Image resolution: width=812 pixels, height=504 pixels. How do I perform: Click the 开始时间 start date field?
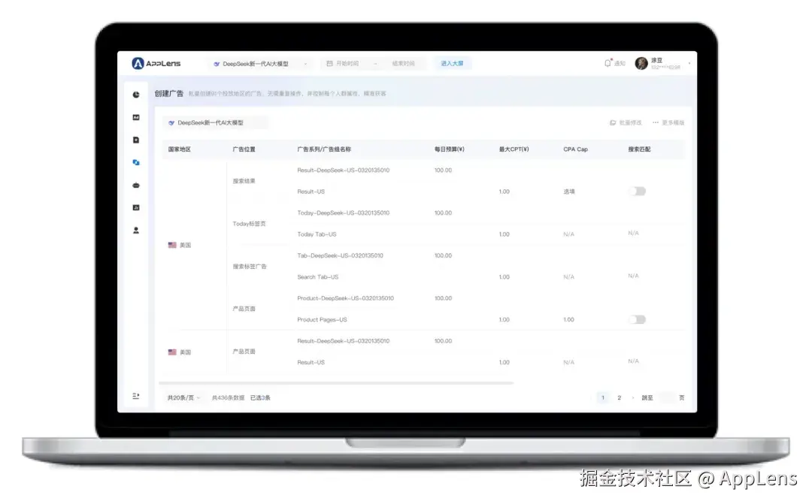pos(347,63)
